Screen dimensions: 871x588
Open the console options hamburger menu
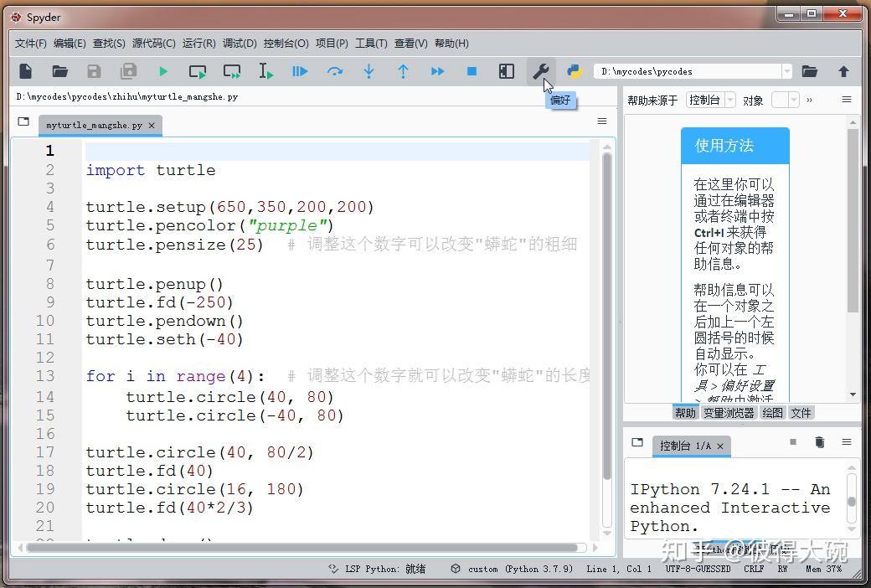coord(847,442)
